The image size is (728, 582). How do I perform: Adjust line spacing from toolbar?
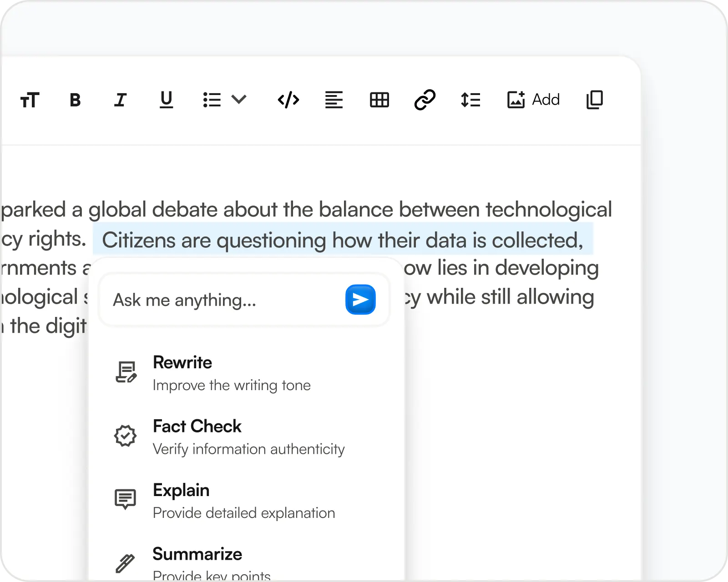(470, 100)
